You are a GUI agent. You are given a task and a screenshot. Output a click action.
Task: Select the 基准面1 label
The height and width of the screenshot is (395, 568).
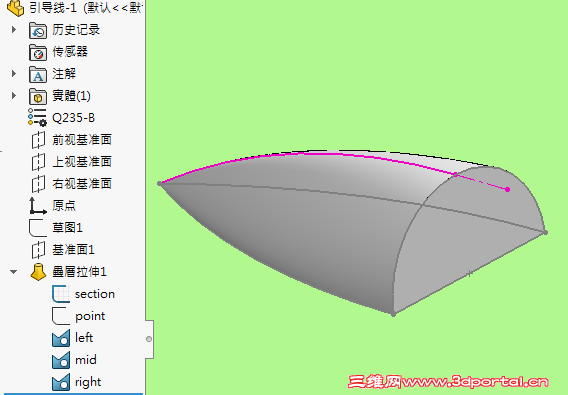point(73,250)
